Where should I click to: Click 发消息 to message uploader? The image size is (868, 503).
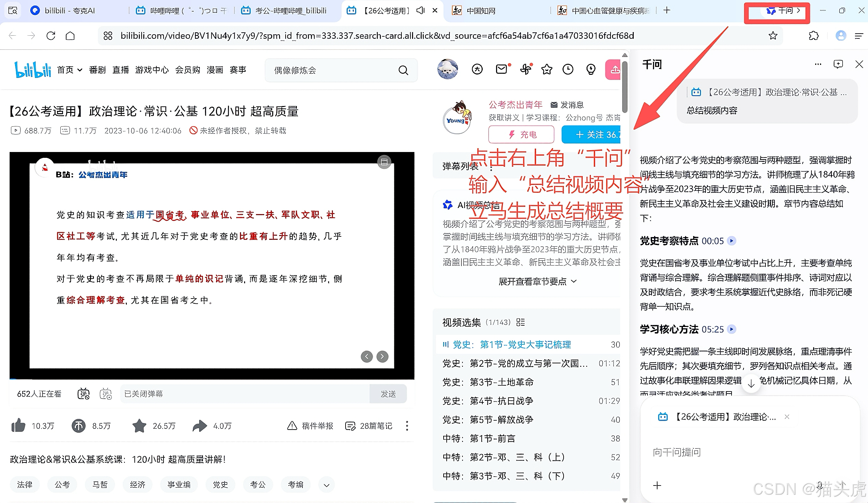pyautogui.click(x=567, y=105)
